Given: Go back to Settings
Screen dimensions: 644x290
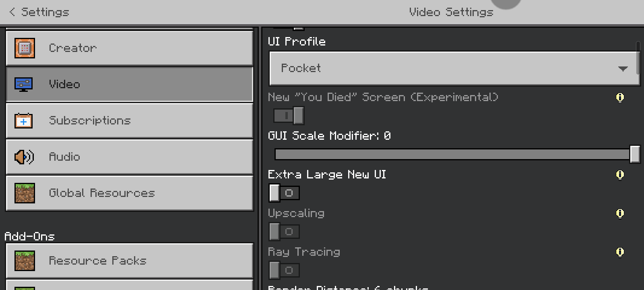Looking at the screenshot, I should 39,12.
